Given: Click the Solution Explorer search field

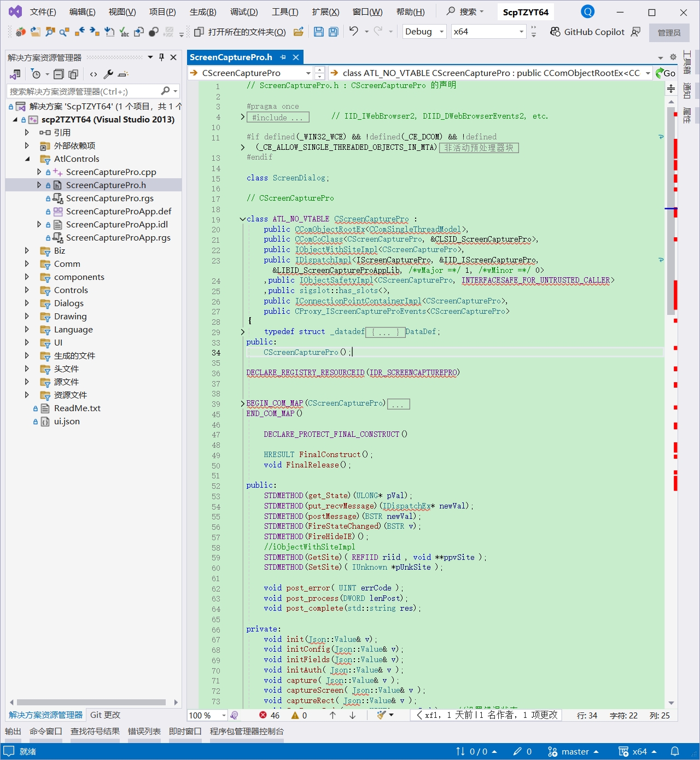Looking at the screenshot, I should (x=82, y=91).
